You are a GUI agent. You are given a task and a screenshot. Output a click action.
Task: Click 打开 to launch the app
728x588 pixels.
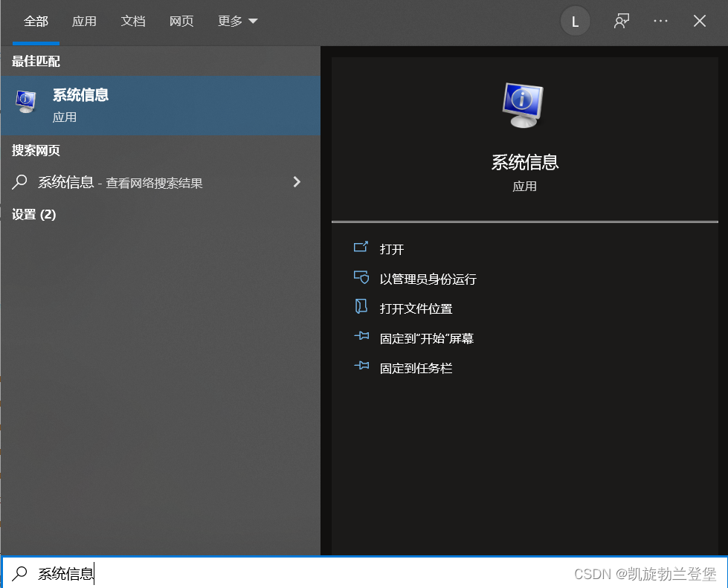point(391,249)
